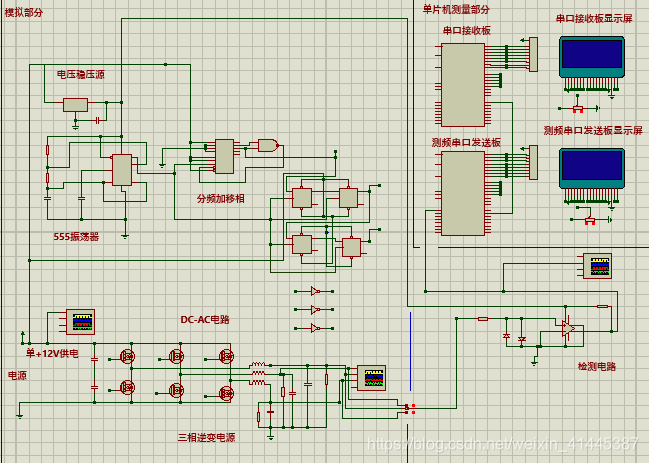Click the 电压稳压源 label
Viewport: 649px width, 463px height.
[81, 74]
